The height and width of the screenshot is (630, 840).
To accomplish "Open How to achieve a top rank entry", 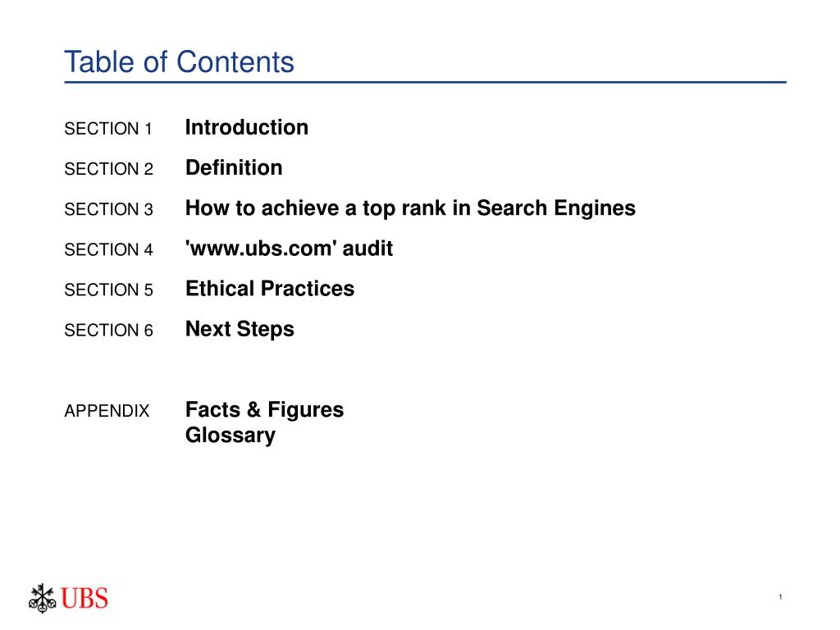I will point(410,208).
